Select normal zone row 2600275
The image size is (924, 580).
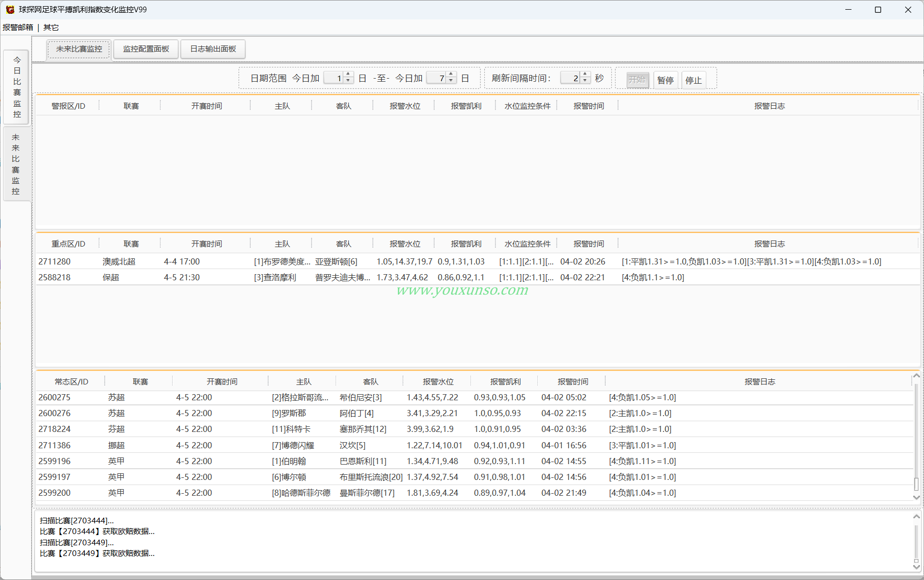475,397
